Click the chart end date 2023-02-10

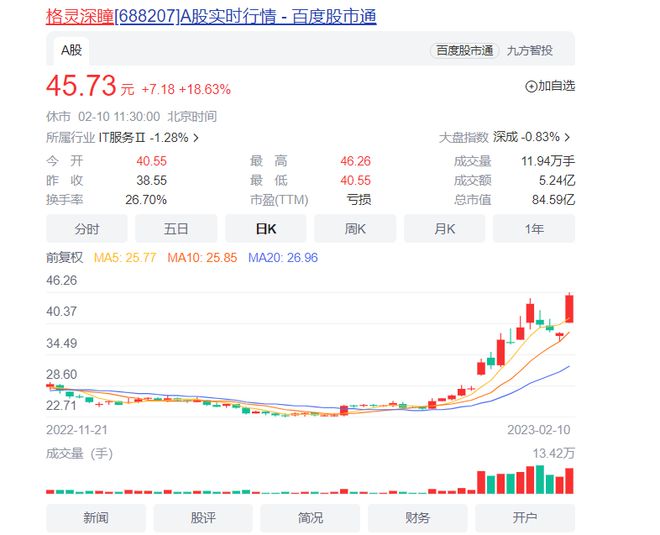click(539, 430)
